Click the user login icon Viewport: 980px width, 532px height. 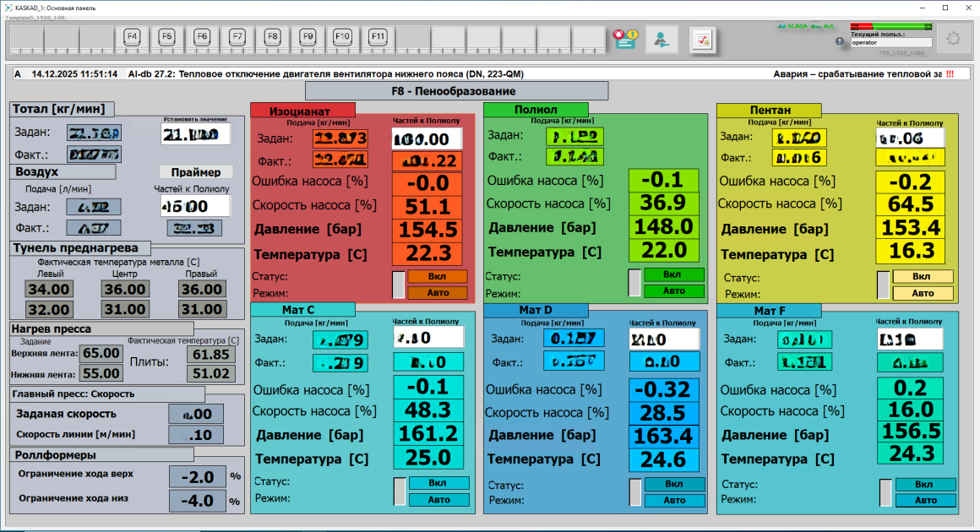661,39
